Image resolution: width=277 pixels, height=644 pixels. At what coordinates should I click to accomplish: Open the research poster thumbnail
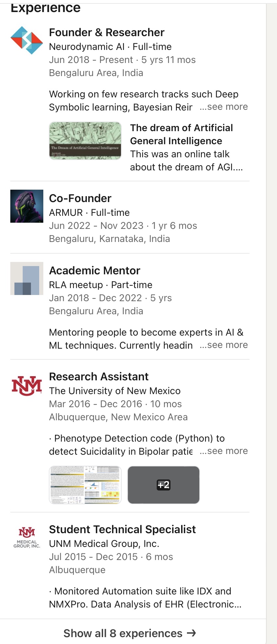(85, 485)
